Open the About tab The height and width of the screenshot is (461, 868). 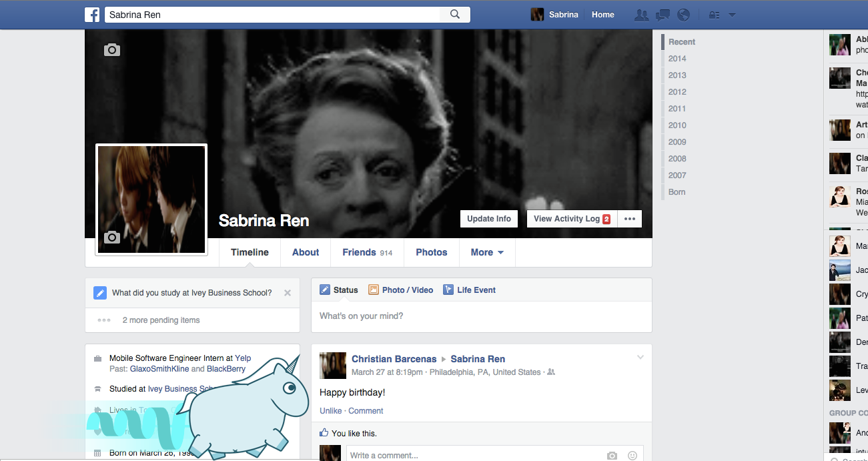pos(306,252)
